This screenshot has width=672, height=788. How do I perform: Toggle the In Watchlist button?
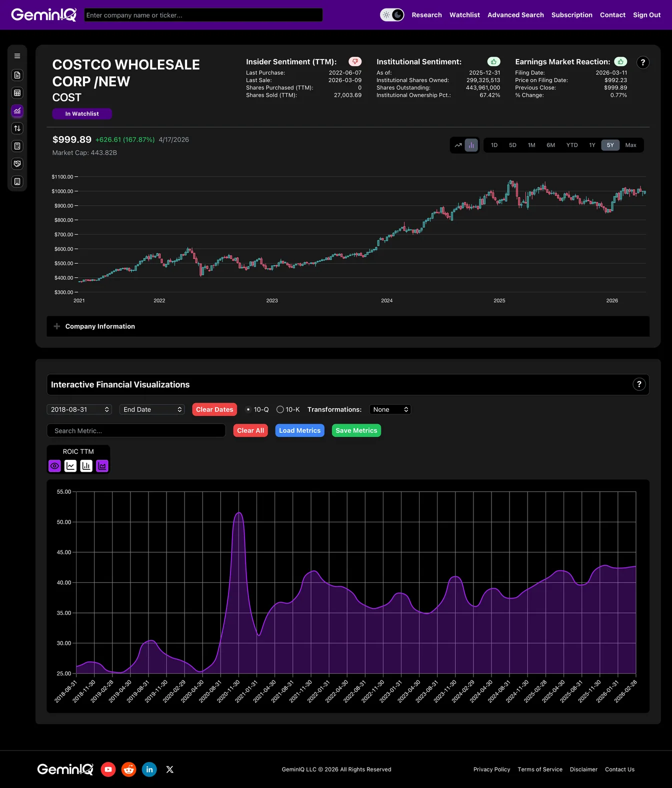point(82,114)
